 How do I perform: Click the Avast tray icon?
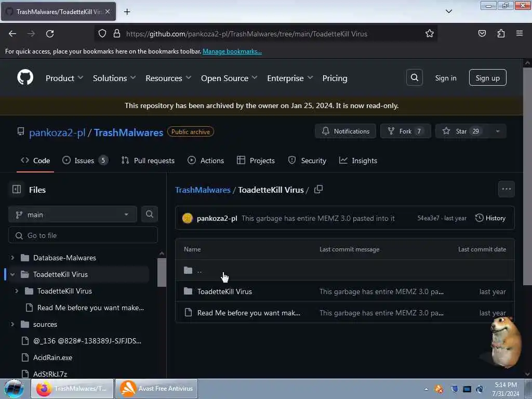[x=438, y=389]
